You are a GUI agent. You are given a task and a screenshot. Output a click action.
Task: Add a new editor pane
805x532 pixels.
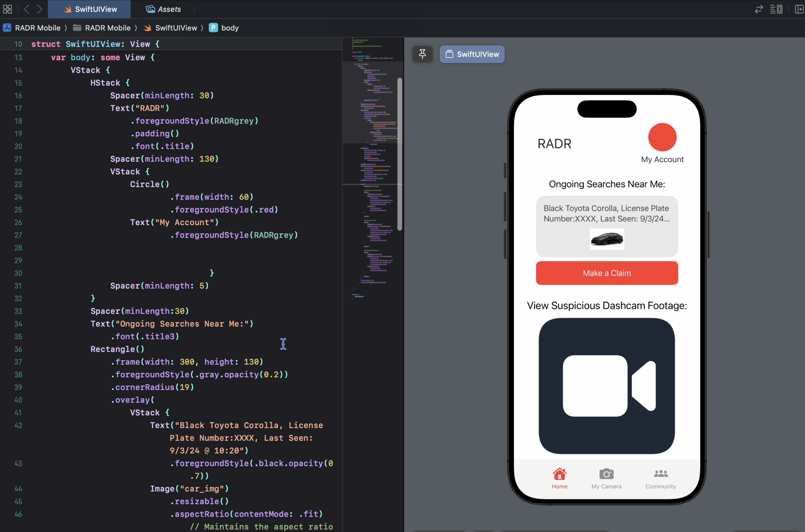pyautogui.click(x=799, y=9)
